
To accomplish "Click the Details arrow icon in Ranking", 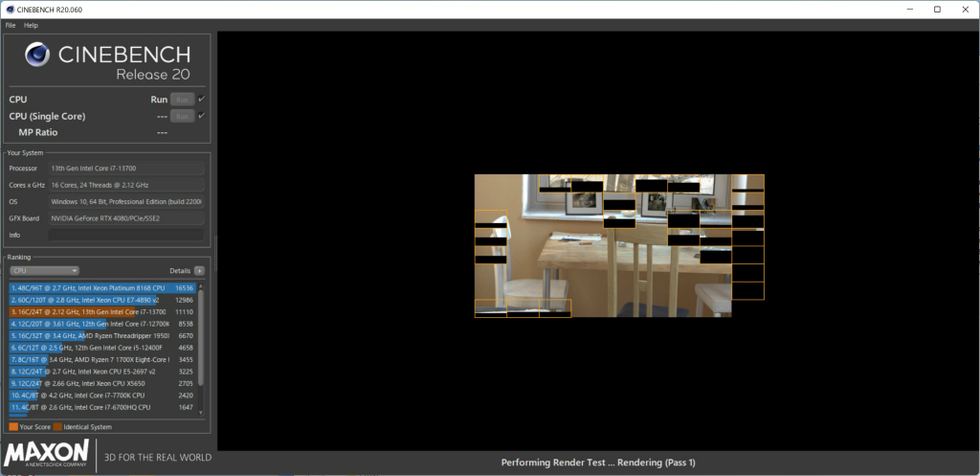I will point(199,271).
